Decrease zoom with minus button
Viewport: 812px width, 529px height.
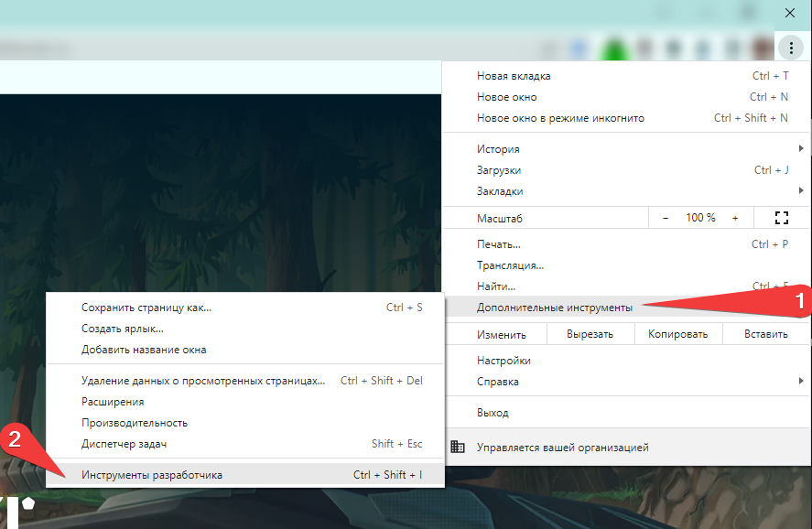[x=666, y=219]
